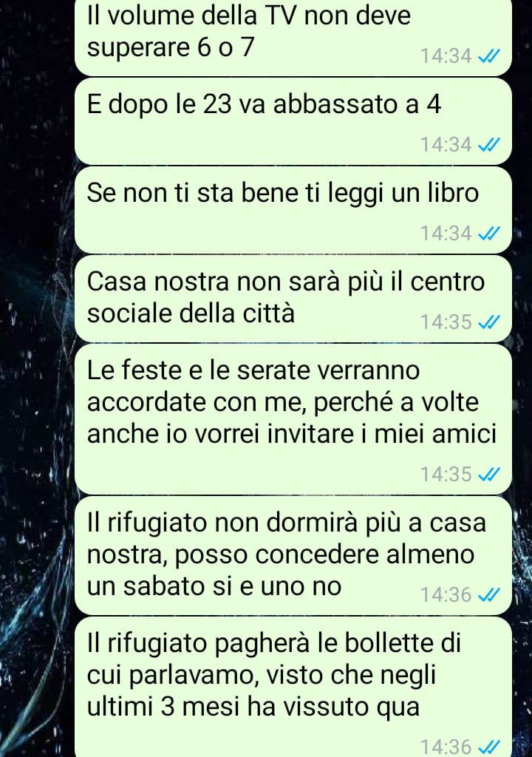Click the blue double check on 'E dopo le 23'
The height and width of the screenshot is (757, 532).
tap(488, 145)
